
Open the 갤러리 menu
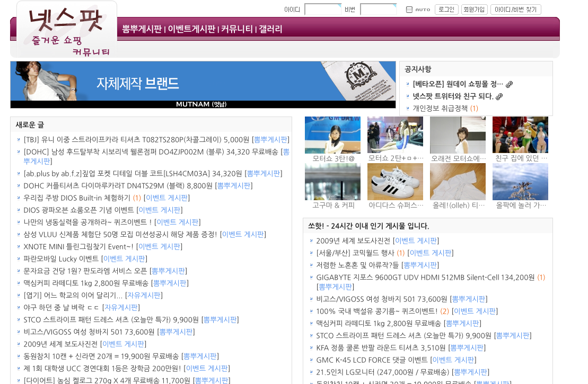coord(270,29)
